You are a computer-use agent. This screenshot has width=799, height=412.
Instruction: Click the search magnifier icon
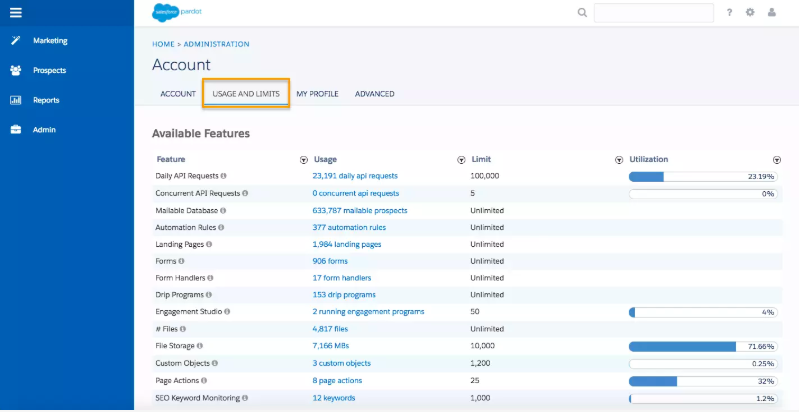pos(582,13)
